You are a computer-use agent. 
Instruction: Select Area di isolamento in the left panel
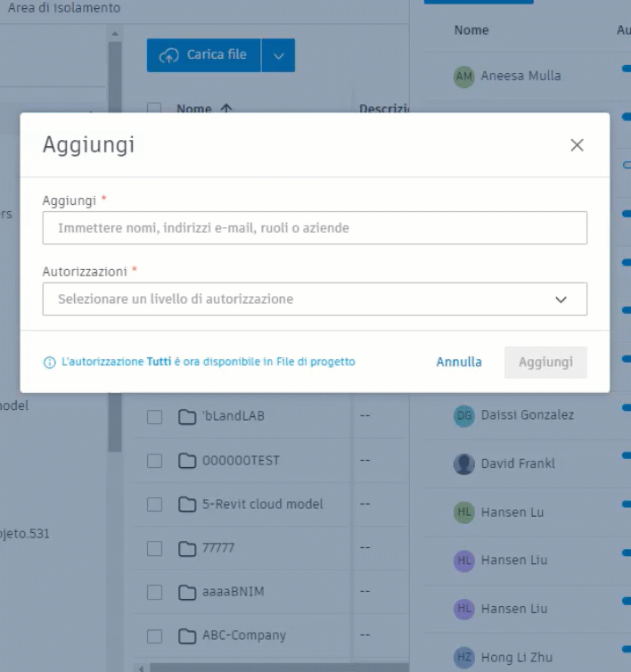point(63,8)
